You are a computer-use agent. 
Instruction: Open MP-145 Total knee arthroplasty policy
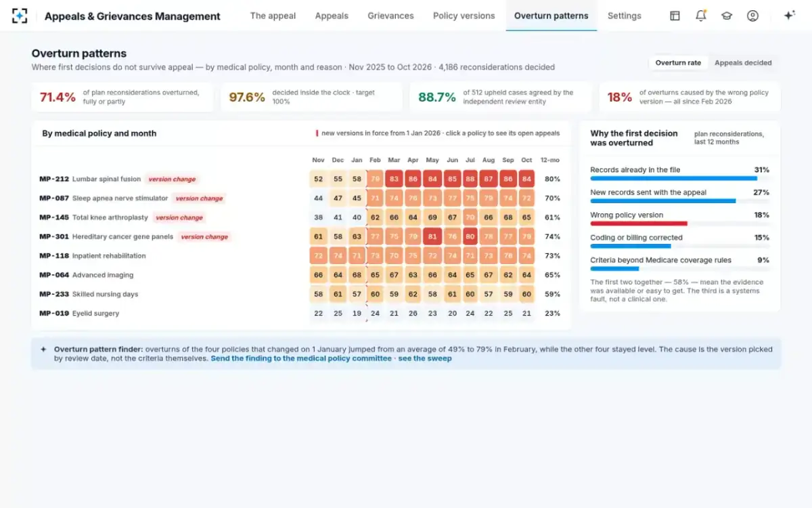tap(93, 217)
